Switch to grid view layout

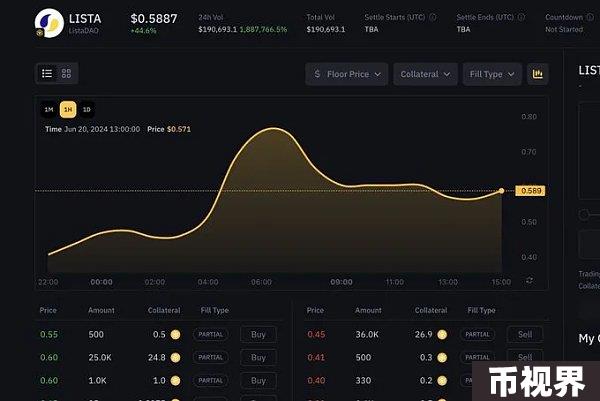coord(66,73)
